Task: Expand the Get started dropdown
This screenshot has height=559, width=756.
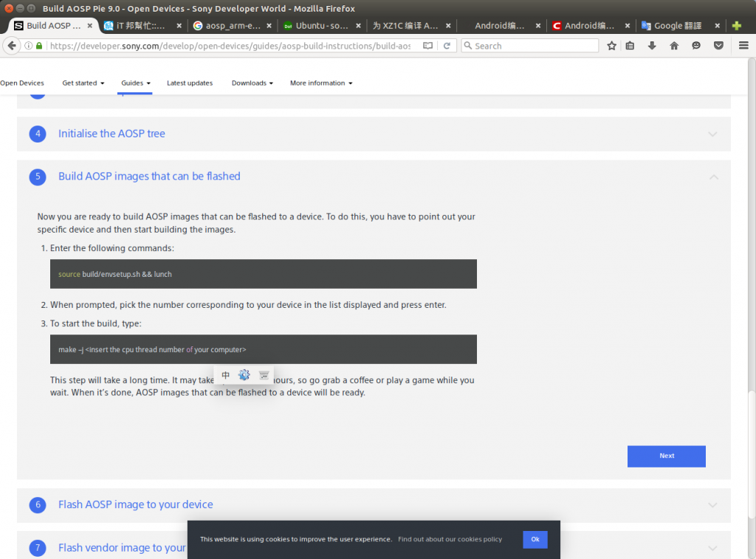Action: tap(83, 83)
